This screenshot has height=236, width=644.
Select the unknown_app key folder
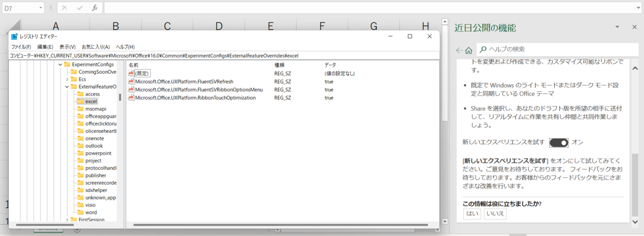[x=97, y=197]
